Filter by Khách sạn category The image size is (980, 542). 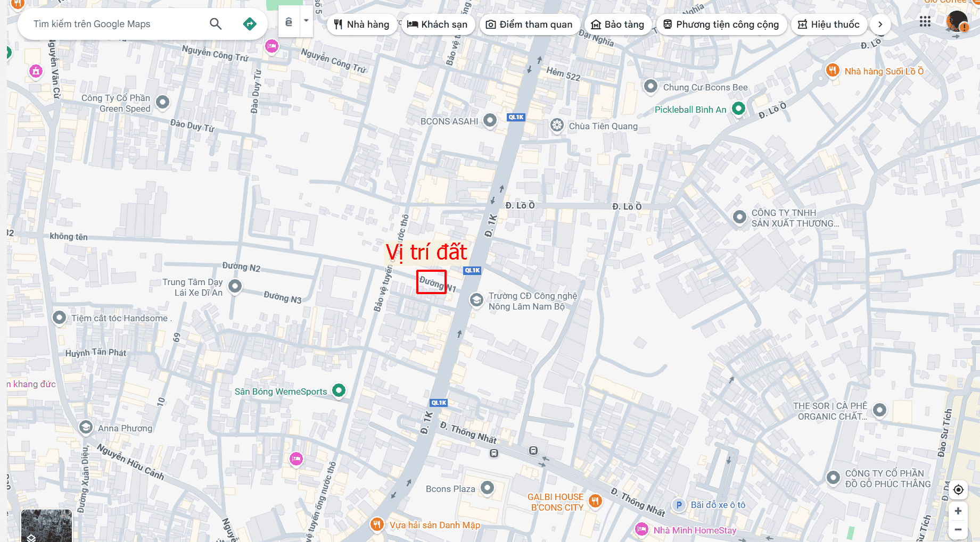[438, 24]
